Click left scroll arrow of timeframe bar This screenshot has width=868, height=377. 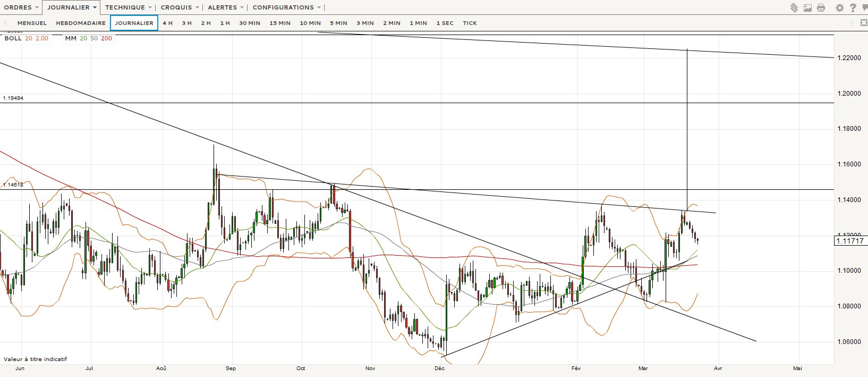[5, 23]
